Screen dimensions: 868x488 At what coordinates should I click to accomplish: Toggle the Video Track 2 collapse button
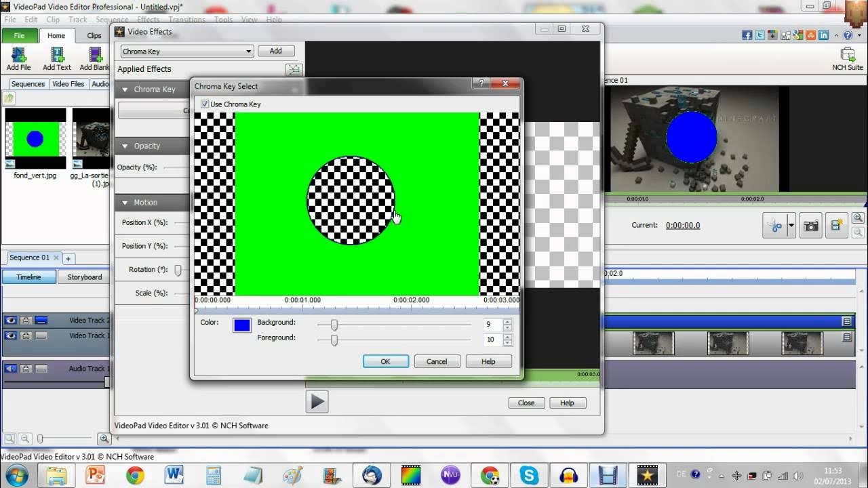(x=41, y=321)
